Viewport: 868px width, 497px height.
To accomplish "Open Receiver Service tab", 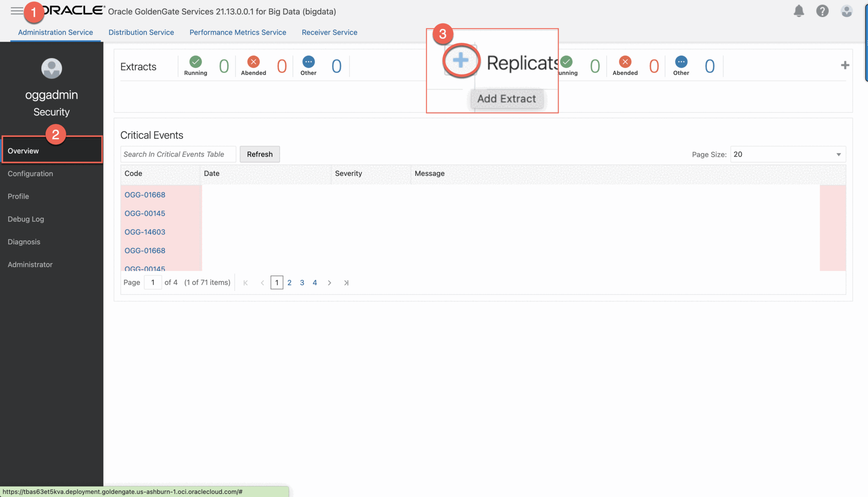I will [x=329, y=33].
